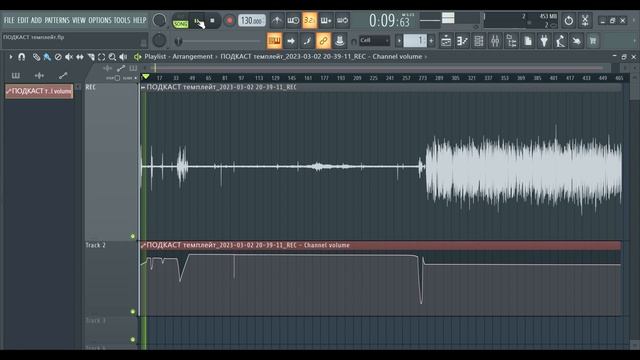Open the Playlist view icon in shortcut toolbar
Viewport: 640px width, 360px height.
(446, 41)
